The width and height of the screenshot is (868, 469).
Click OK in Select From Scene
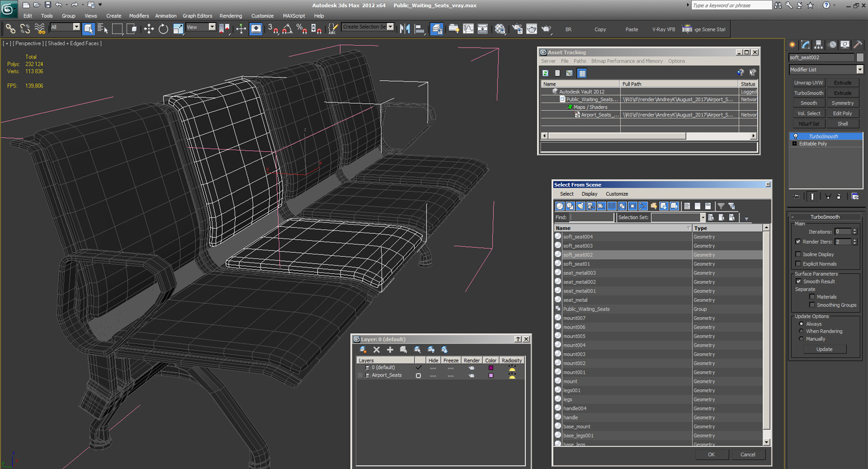[x=711, y=454]
